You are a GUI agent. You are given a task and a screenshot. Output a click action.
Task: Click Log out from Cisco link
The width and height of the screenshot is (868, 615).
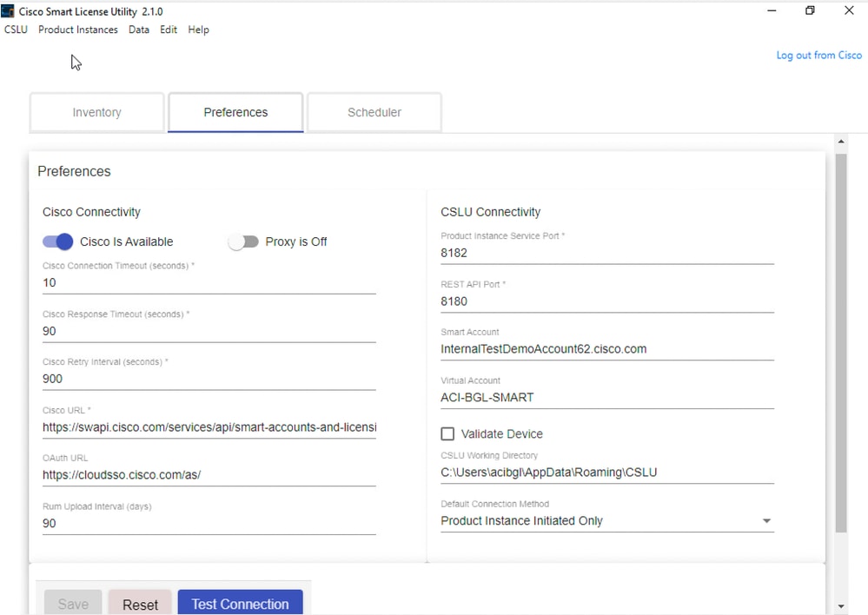point(818,56)
